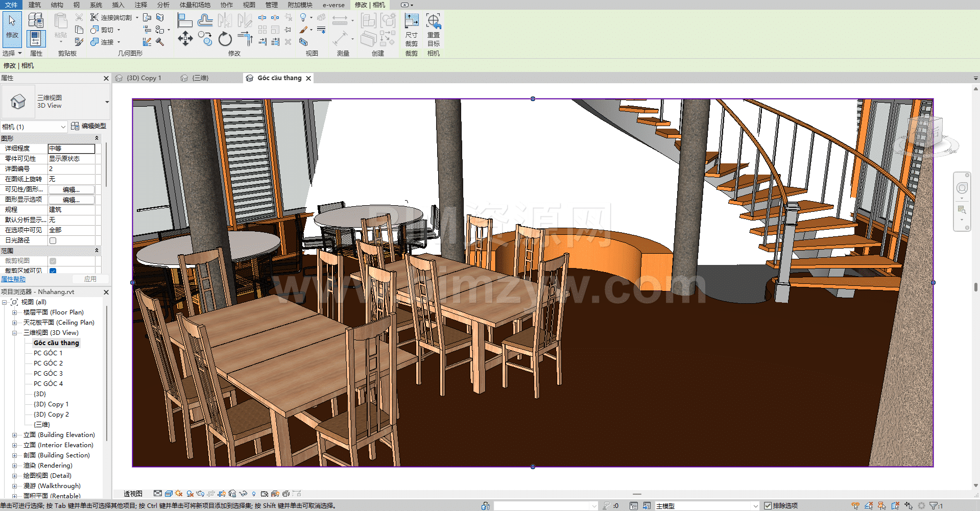Activate the Rotate tool
The width and height of the screenshot is (980, 511).
click(x=225, y=38)
